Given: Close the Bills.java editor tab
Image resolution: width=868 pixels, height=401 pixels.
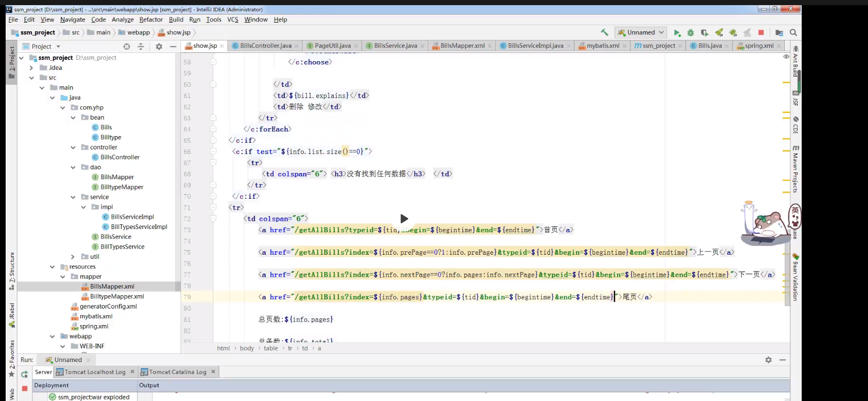Looking at the screenshot, I should pos(727,46).
